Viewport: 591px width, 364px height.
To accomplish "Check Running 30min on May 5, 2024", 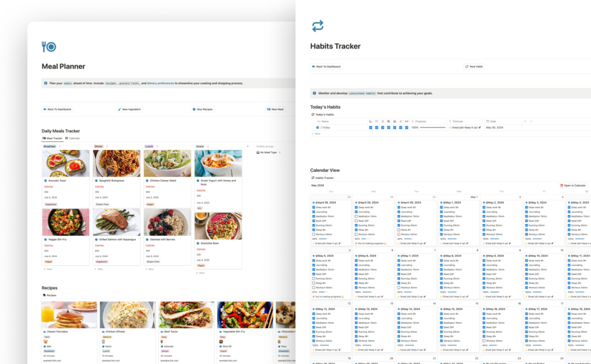I will 313,279.
